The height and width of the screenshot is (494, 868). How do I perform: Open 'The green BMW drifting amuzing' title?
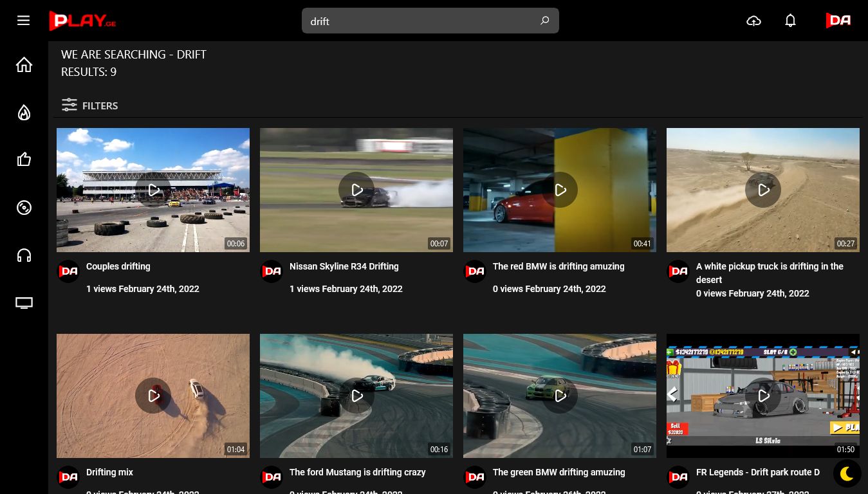point(559,472)
